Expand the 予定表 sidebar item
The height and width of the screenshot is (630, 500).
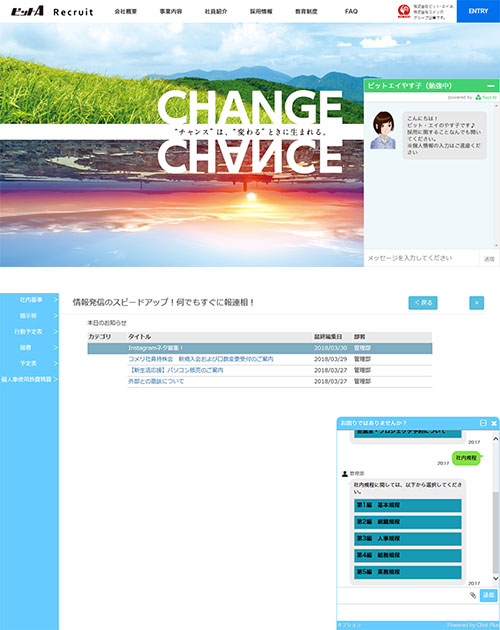tap(29, 363)
